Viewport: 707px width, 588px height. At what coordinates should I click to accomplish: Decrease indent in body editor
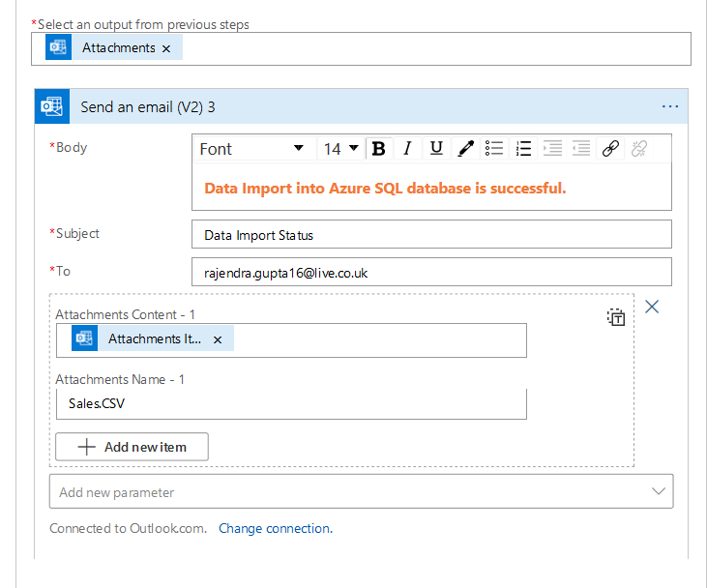552,149
